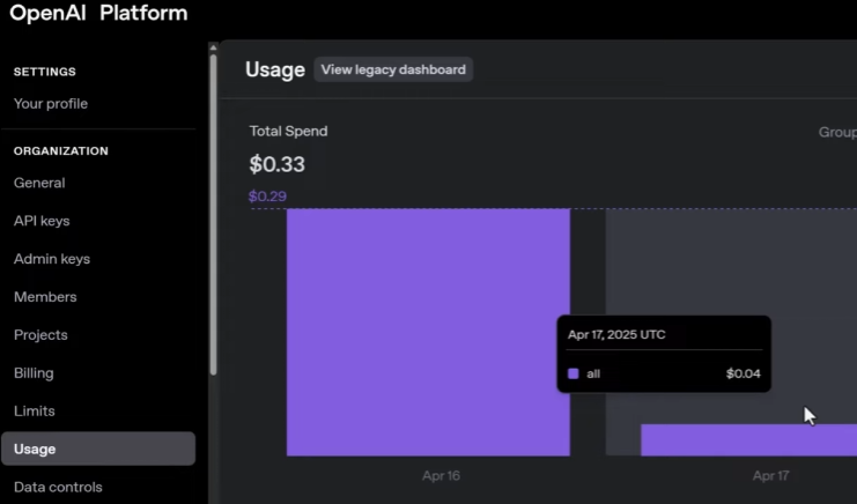The width and height of the screenshot is (857, 504).
Task: Click the OpenAI Platform logo text
Action: pos(99,13)
